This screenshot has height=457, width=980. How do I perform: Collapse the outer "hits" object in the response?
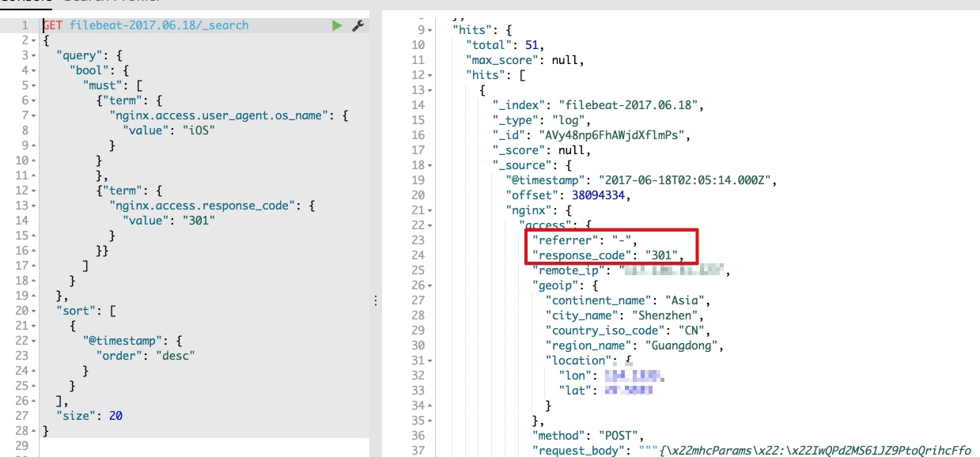(429, 30)
